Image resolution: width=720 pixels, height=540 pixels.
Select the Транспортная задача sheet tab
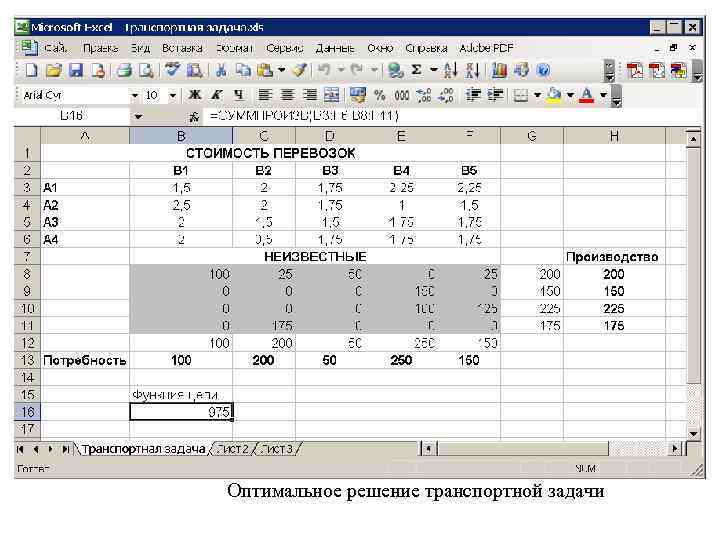tap(143, 449)
